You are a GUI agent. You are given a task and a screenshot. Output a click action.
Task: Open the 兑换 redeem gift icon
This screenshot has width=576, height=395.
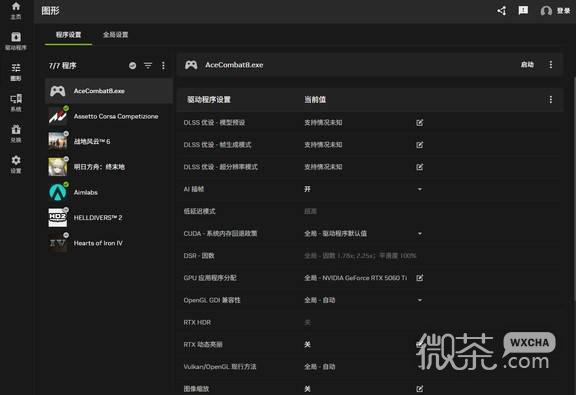[16, 133]
